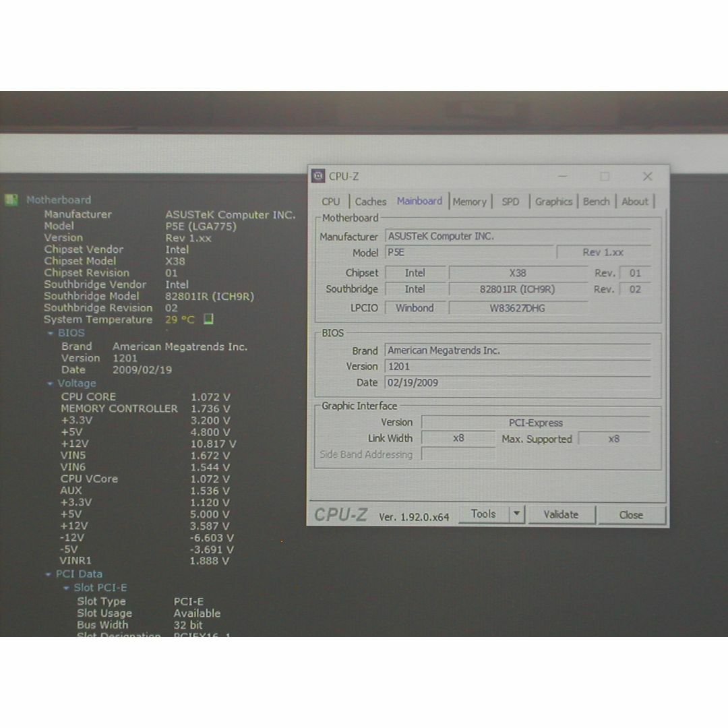This screenshot has width=728, height=728.
Task: Click the Speccy Version 'Rev 1.xx' value
Action: (189, 238)
